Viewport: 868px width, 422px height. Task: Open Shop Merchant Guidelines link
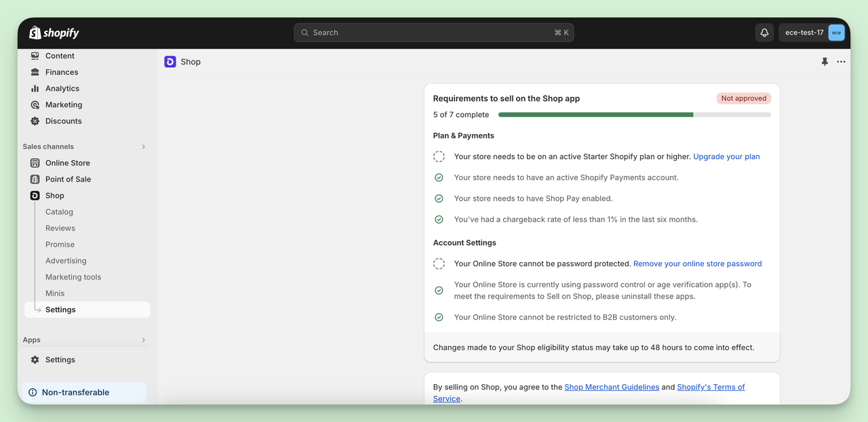tap(612, 387)
